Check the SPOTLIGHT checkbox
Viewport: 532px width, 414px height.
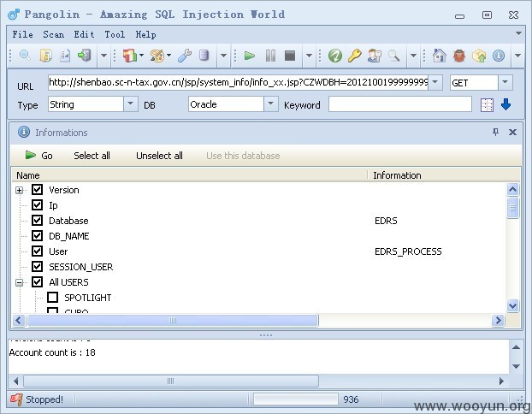(x=52, y=298)
